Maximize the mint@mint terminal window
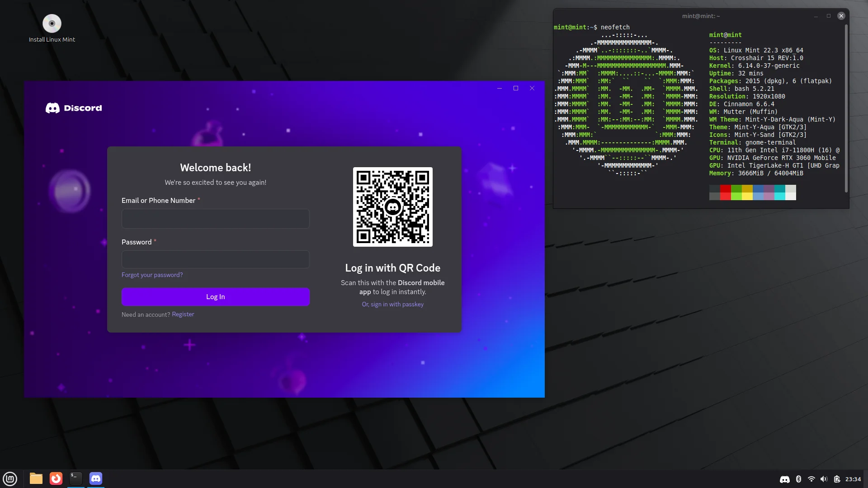The width and height of the screenshot is (868, 488). (829, 16)
